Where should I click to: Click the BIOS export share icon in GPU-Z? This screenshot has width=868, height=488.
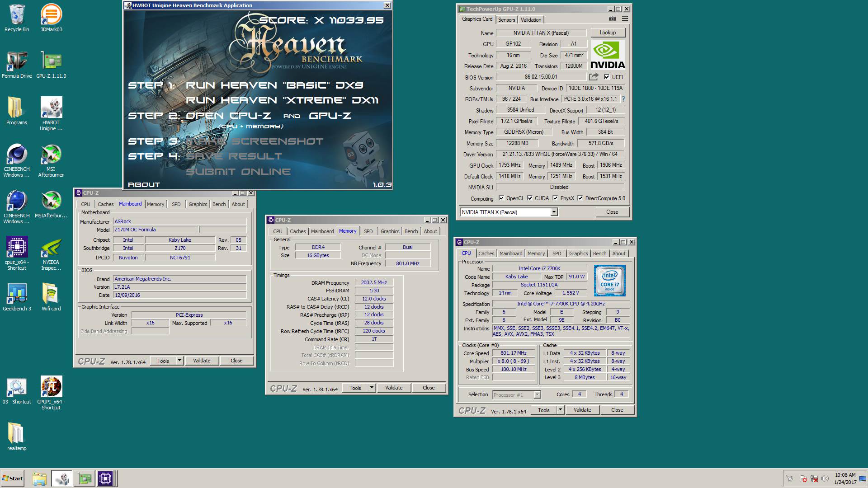click(594, 77)
